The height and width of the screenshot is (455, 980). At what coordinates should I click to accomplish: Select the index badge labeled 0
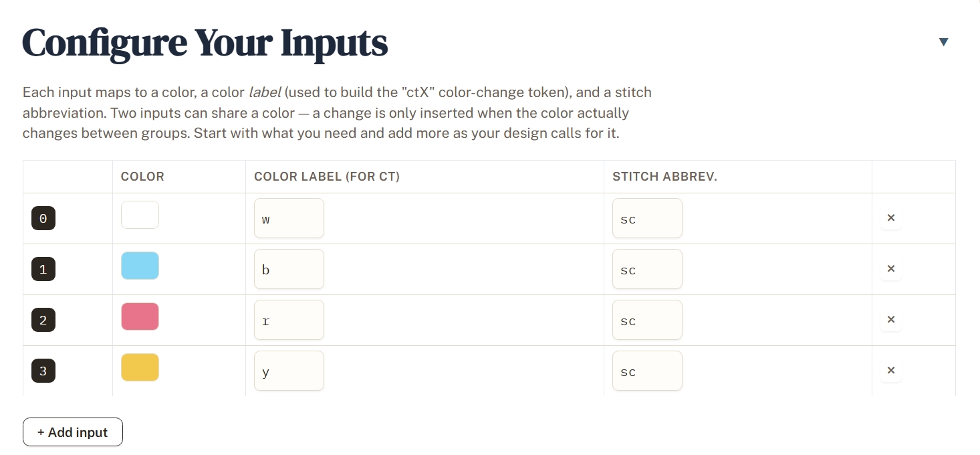(x=43, y=218)
